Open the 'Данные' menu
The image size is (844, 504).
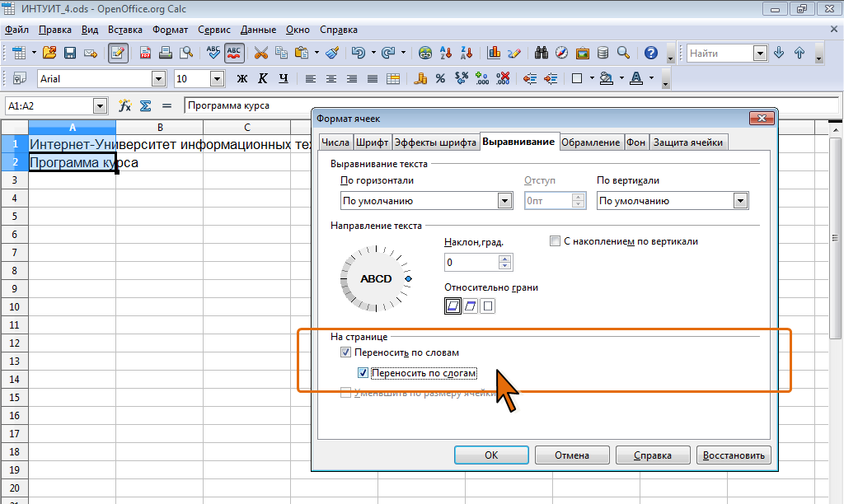click(x=258, y=30)
